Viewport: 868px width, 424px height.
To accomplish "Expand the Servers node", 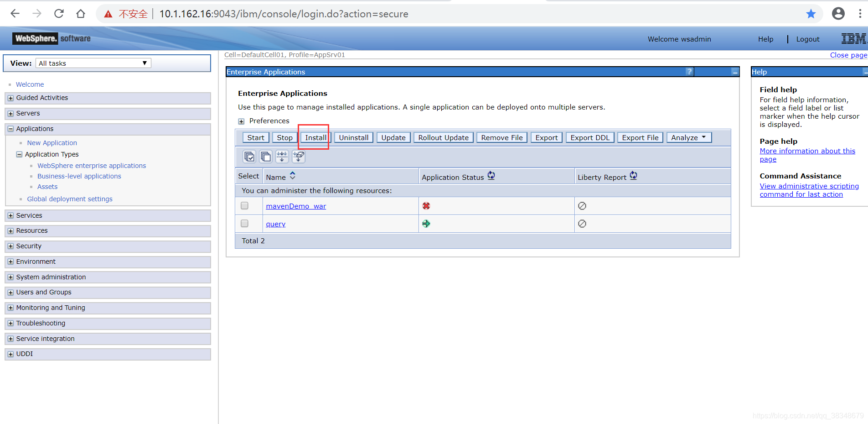I will [10, 114].
